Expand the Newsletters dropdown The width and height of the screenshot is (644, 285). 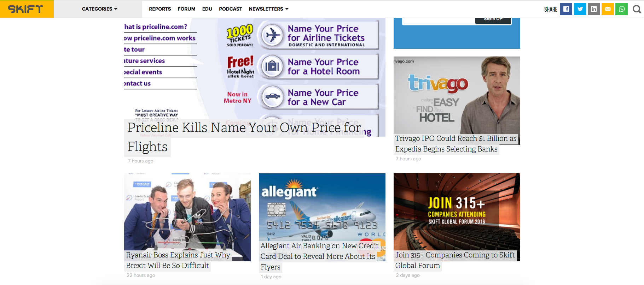click(268, 9)
